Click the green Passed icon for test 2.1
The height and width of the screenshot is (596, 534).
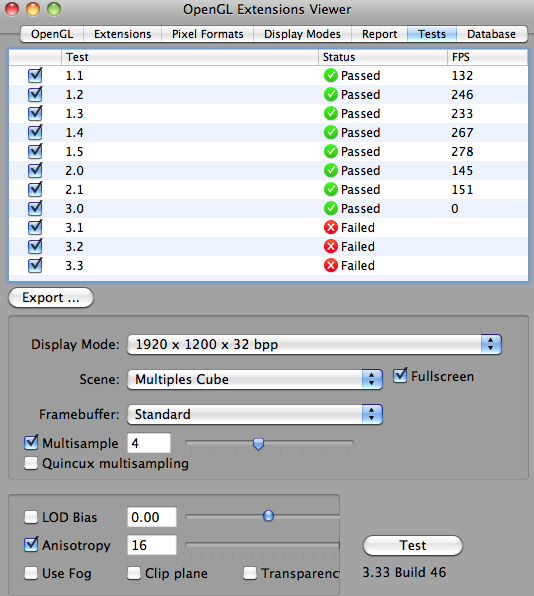pyautogui.click(x=331, y=189)
